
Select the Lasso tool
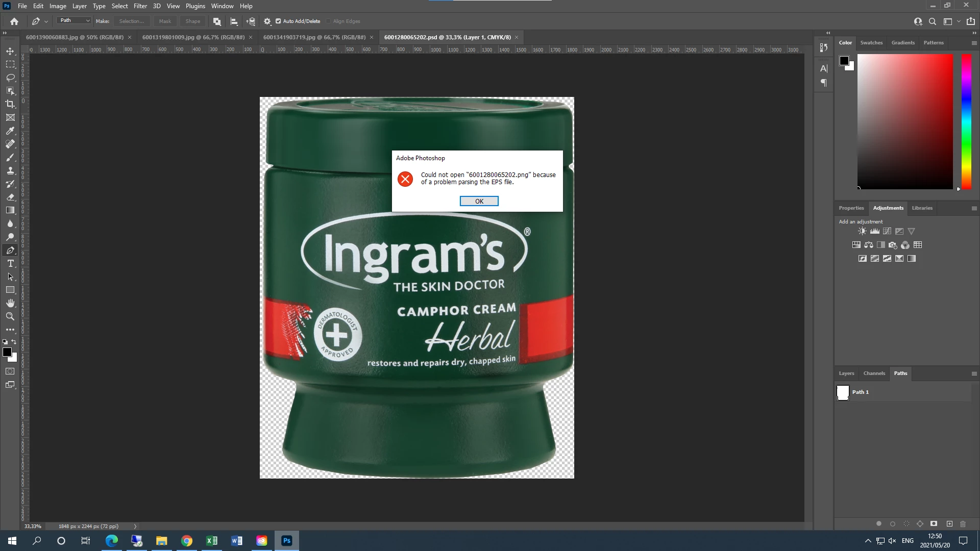click(10, 78)
